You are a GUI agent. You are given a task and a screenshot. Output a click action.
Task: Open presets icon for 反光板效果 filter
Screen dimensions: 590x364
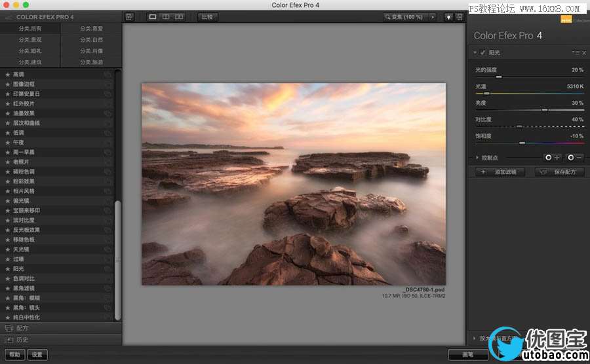point(108,230)
